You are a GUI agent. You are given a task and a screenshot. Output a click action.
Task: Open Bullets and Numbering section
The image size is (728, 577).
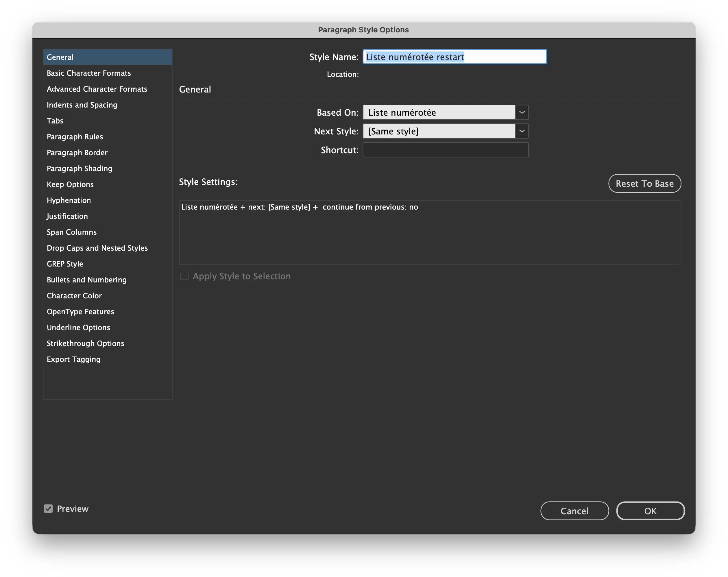point(86,280)
